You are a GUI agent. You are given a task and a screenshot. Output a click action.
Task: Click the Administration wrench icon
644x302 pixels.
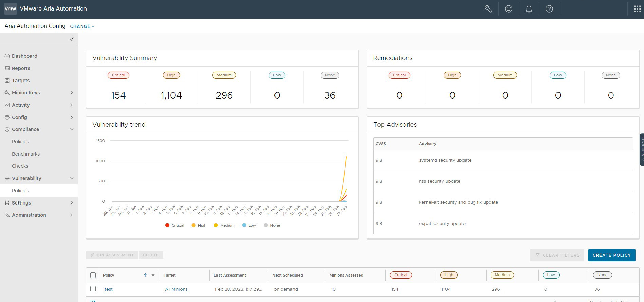tap(7, 215)
